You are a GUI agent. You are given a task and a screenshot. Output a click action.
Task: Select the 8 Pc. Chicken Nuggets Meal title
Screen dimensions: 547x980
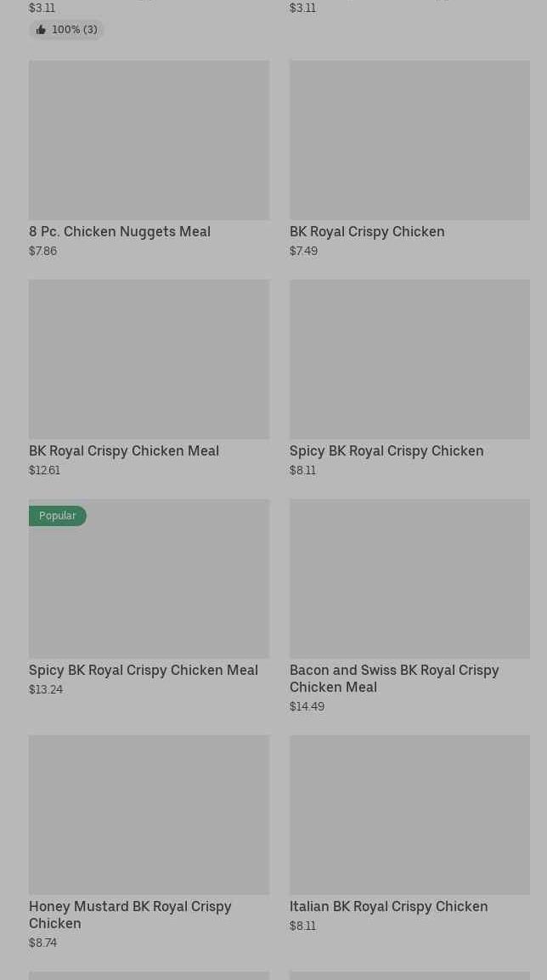[x=120, y=231]
